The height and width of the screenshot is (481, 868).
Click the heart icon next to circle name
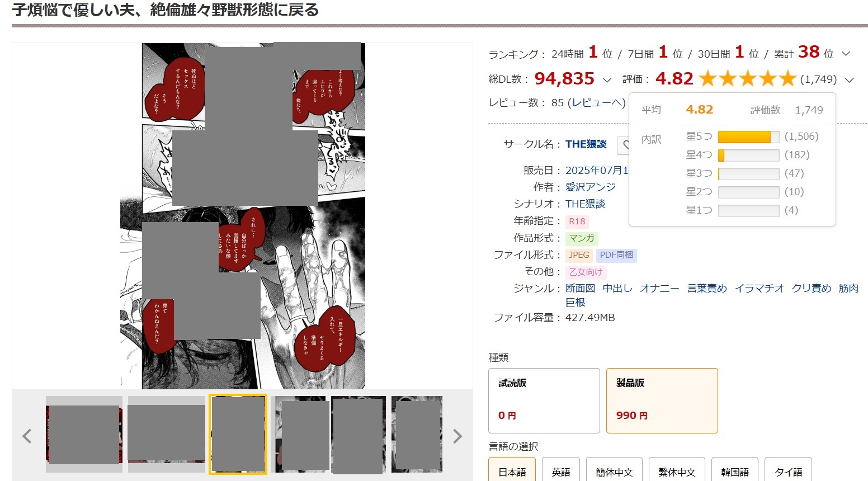click(624, 145)
